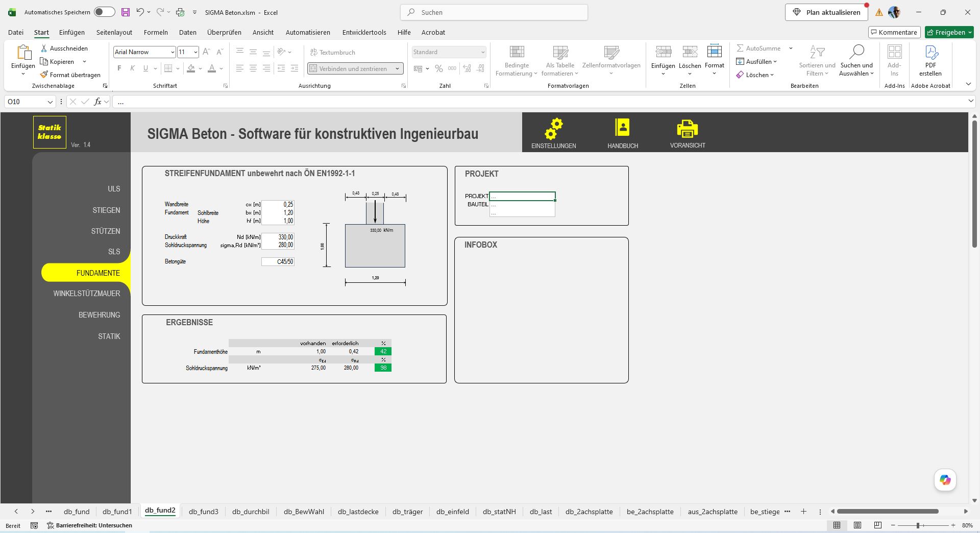Viewport: 980px width, 533px height.
Task: Switch to db_fund3 sheet tab
Action: tap(204, 512)
